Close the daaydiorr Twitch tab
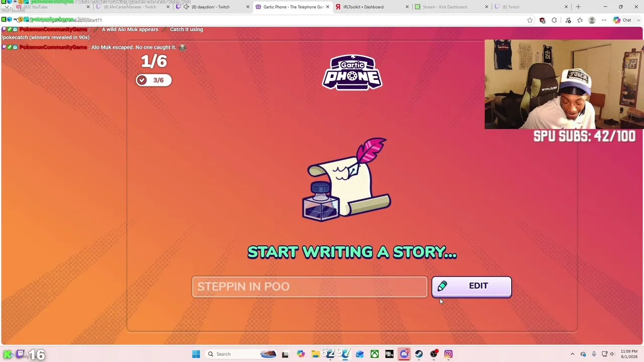Screen dimensions: 644x362 click(248, 7)
